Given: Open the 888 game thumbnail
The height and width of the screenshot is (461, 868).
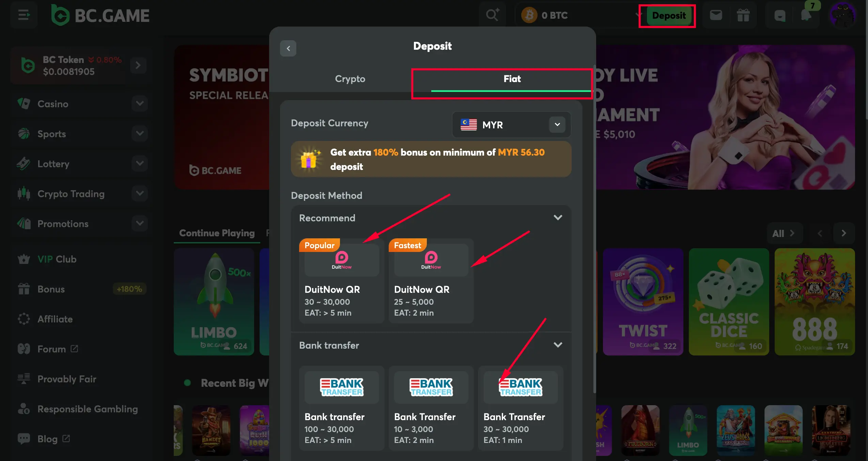Looking at the screenshot, I should [815, 302].
